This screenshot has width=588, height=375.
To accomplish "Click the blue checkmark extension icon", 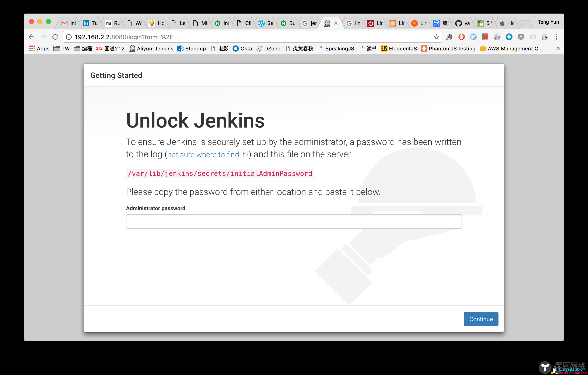I will coord(473,37).
